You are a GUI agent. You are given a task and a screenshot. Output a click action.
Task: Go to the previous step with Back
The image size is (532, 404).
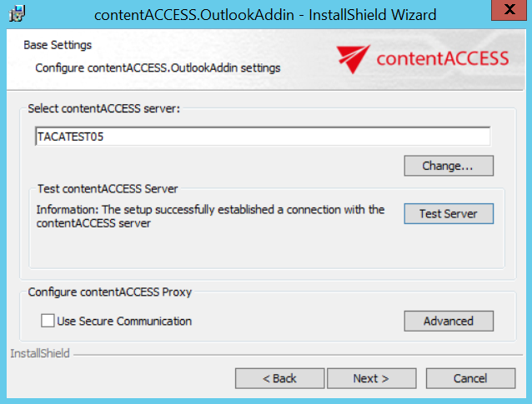tap(279, 378)
